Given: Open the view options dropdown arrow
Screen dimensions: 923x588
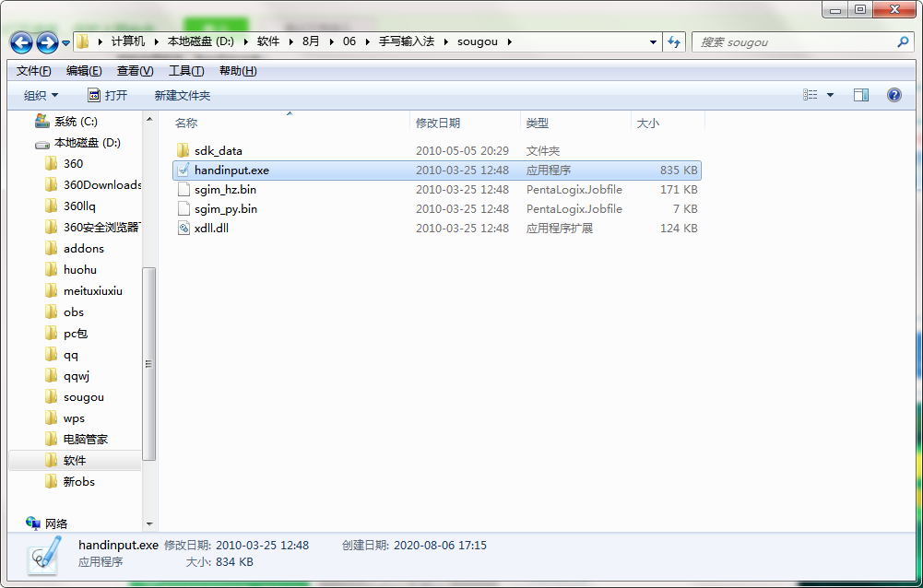Looking at the screenshot, I should coord(830,95).
